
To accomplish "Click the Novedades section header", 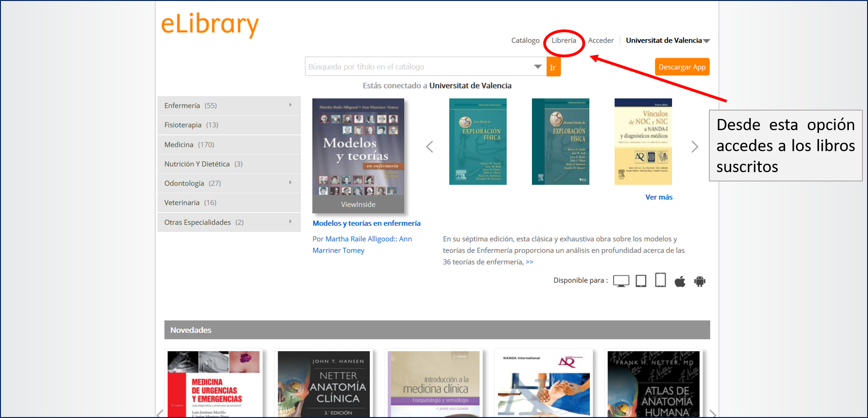I will pos(437,330).
